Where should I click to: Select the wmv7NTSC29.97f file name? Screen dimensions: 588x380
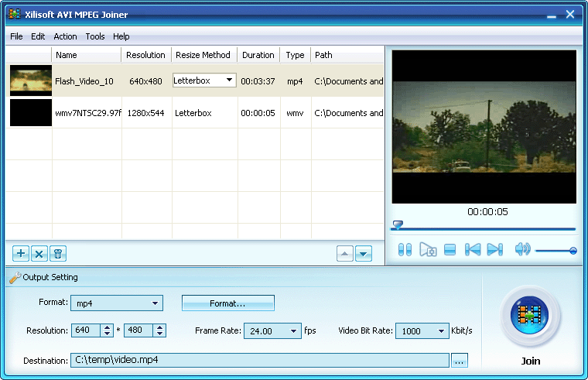[88, 113]
